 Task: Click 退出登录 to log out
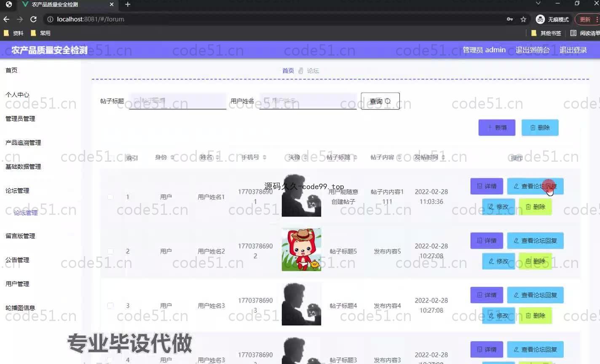point(573,50)
